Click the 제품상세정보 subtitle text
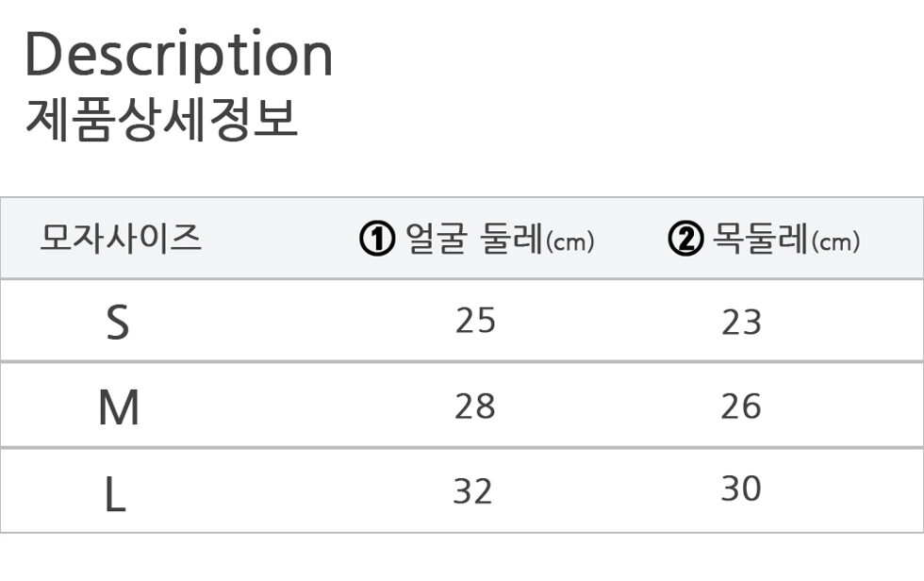This screenshot has height=581, width=924. coord(161,120)
